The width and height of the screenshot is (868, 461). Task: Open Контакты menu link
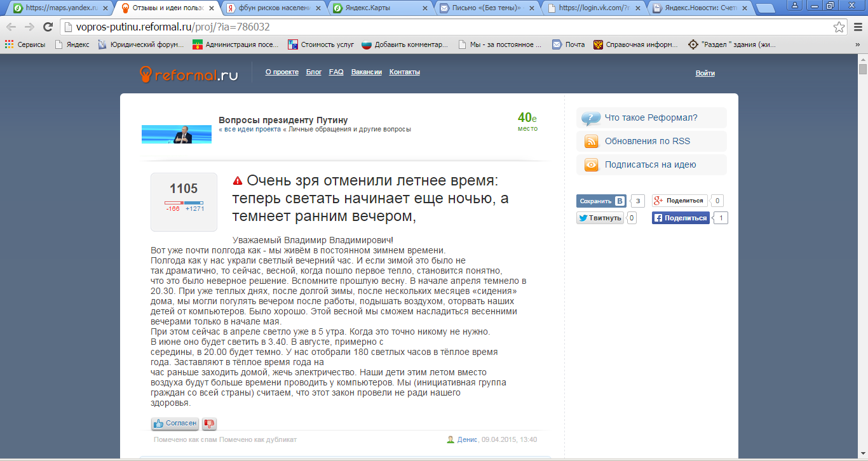405,72
